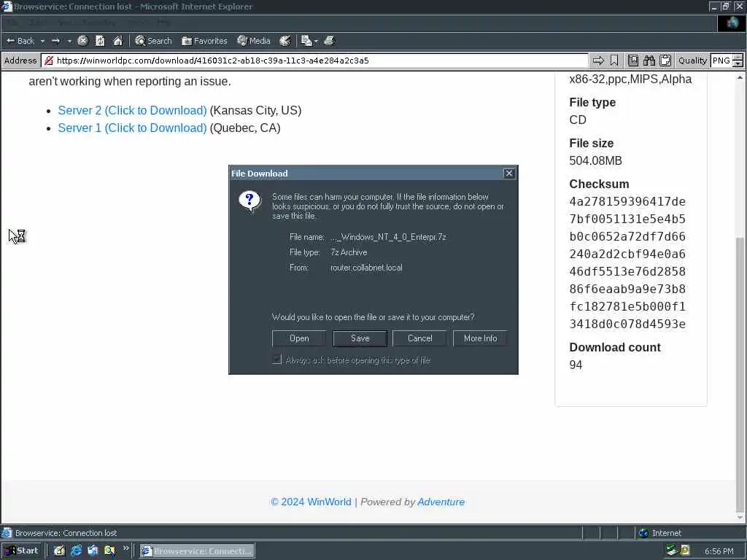Open the Windows Start button

(x=22, y=551)
